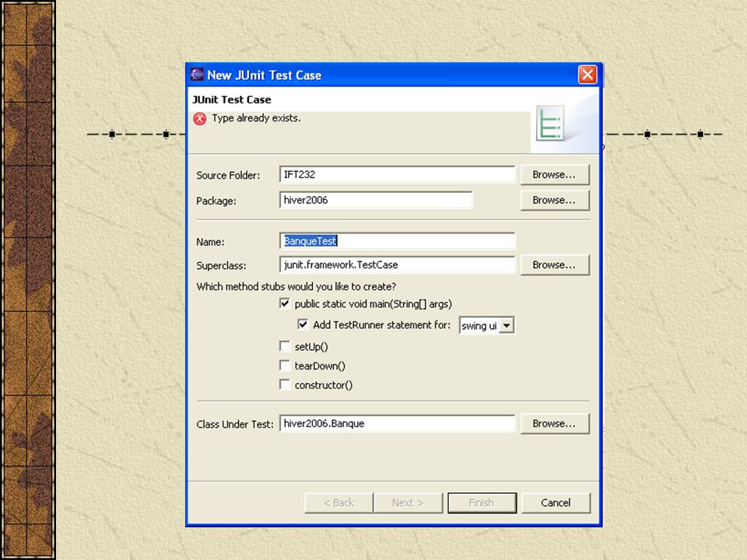Click the 'New JUnit Test Case' title bar text
The height and width of the screenshot is (560, 747).
(265, 75)
